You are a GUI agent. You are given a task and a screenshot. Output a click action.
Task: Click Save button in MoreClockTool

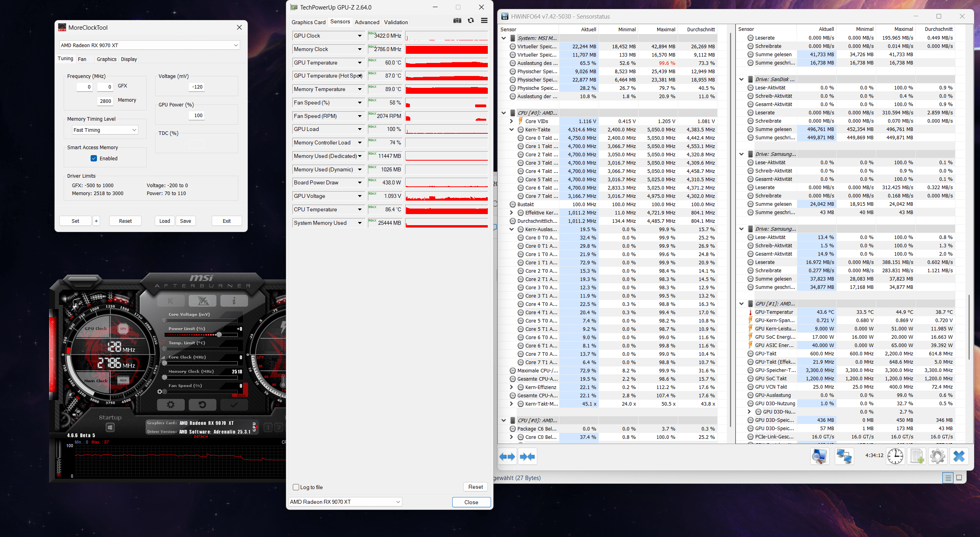coord(185,221)
